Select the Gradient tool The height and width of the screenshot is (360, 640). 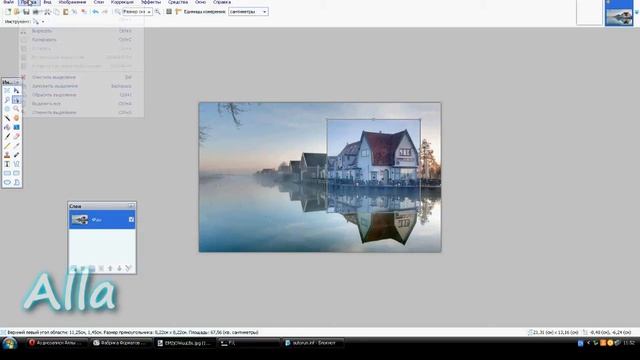pos(16,127)
